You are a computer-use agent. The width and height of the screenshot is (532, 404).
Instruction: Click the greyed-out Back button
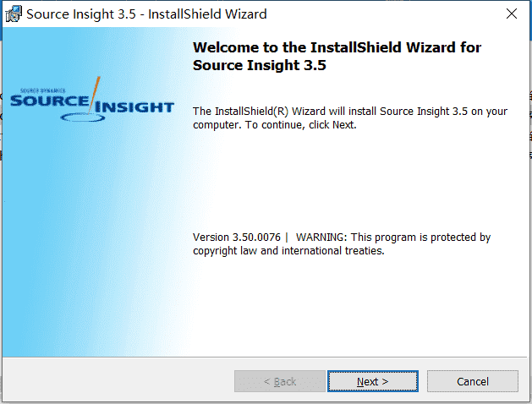(280, 381)
